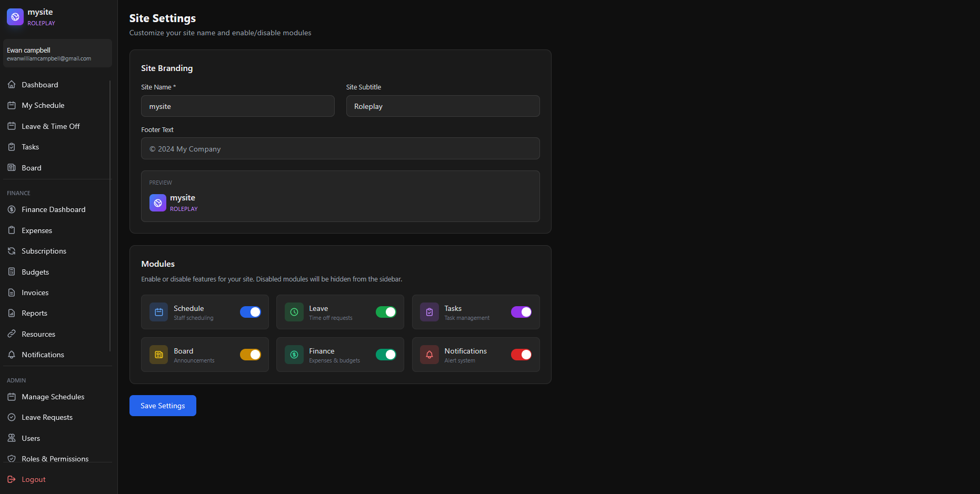Screen dimensions: 980x494
Task: Toggle the Tasks module off
Action: (521, 312)
